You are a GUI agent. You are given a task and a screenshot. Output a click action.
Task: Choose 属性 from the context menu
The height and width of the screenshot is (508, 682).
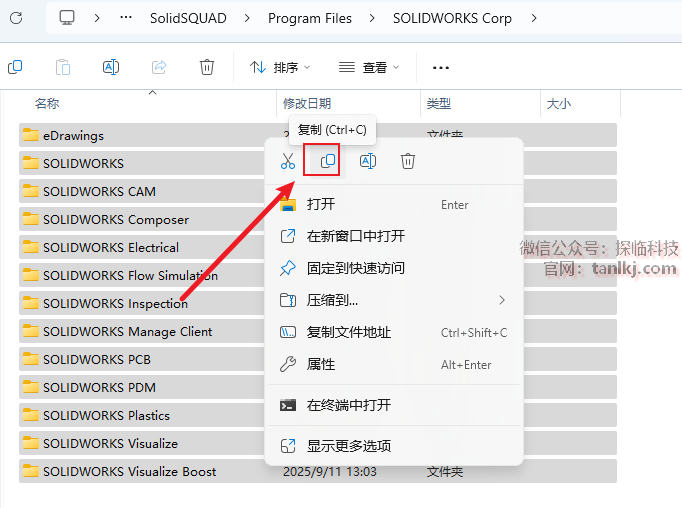[x=394, y=364]
